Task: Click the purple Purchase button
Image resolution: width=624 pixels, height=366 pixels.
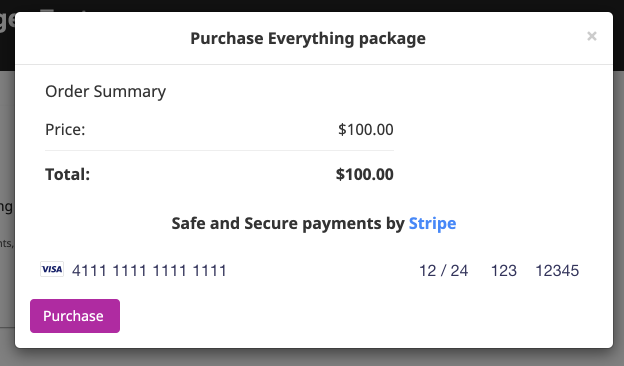Action: click(x=75, y=316)
